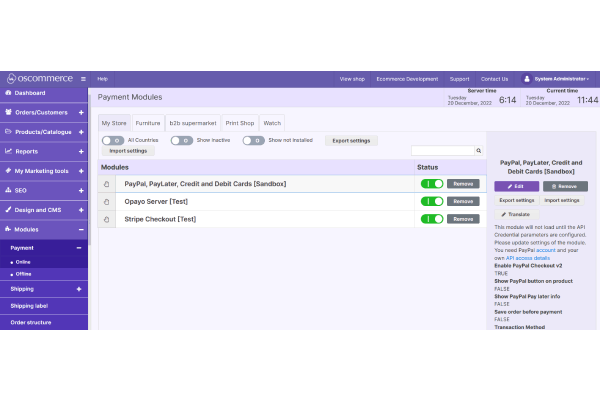Click the purple Edit button
Viewport: 600px width, 400px height.
click(516, 186)
